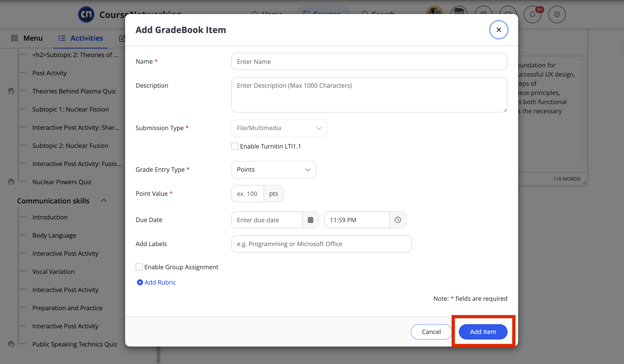Screen dimensions: 624x364
Task: Click the 11:59 PM time field
Action: pos(357,220)
